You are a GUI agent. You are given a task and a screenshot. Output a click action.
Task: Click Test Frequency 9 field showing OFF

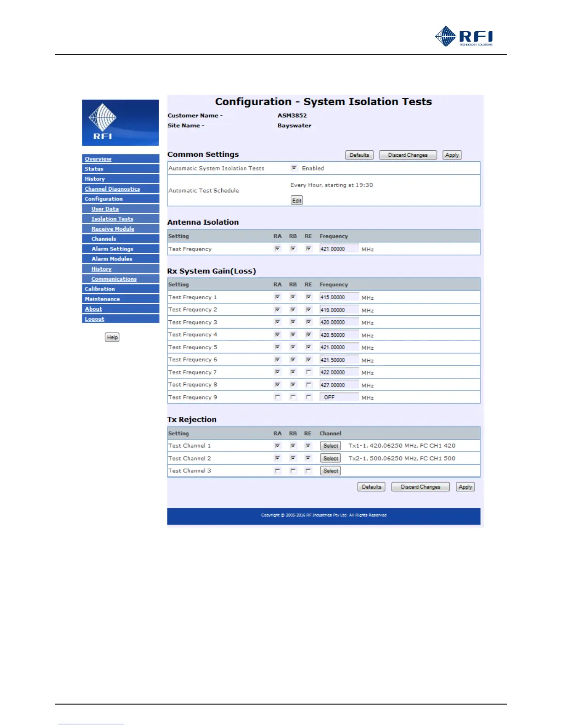click(x=339, y=397)
